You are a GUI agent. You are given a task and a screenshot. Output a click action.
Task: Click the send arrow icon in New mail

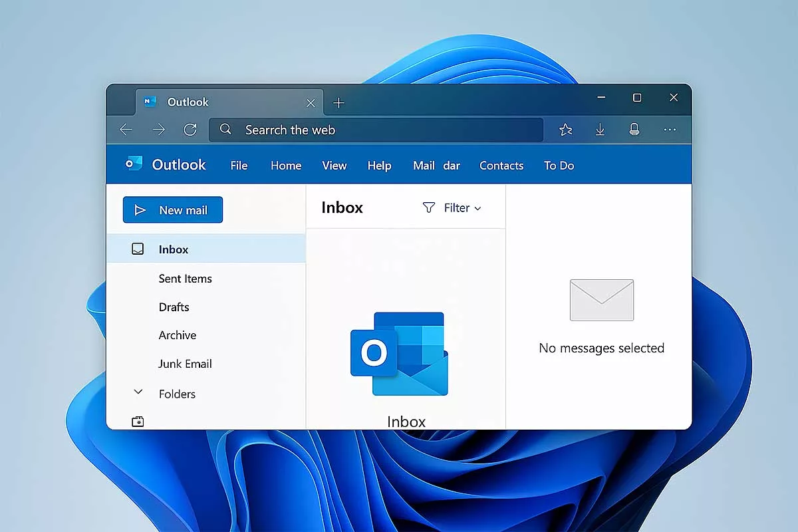(x=140, y=210)
